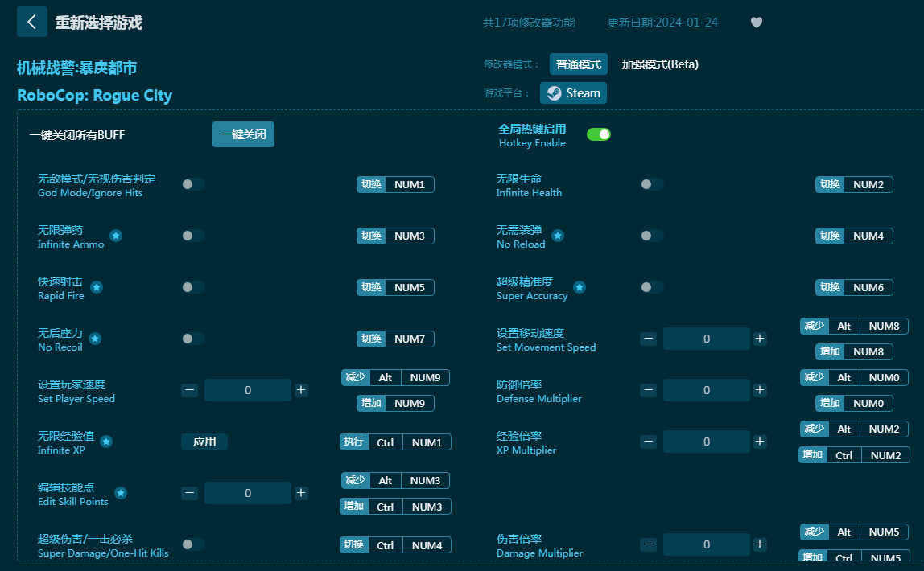924x571 pixels.
Task: Click the NUM2 hotkey for Infinite Health
Action: coord(854,185)
